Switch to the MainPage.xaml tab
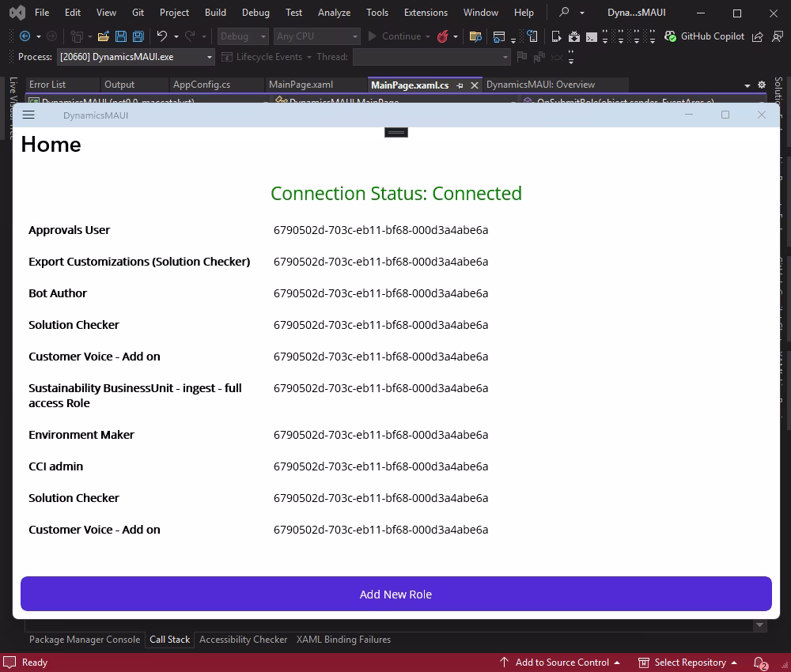This screenshot has height=672, width=791. click(301, 85)
